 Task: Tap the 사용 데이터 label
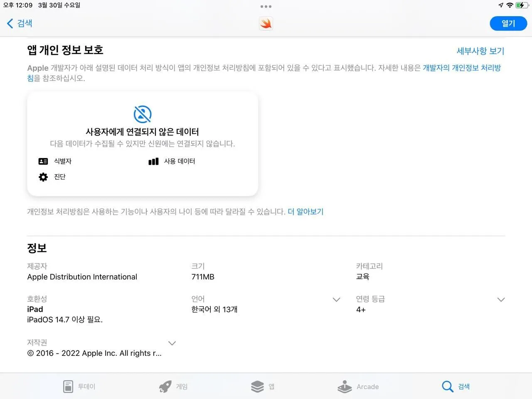click(x=180, y=161)
